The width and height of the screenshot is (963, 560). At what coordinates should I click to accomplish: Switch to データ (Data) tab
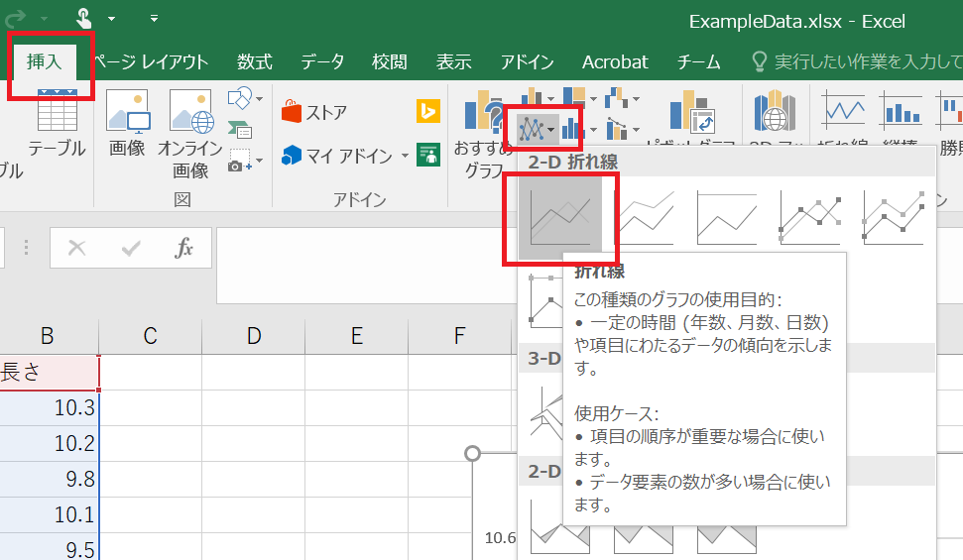click(322, 61)
